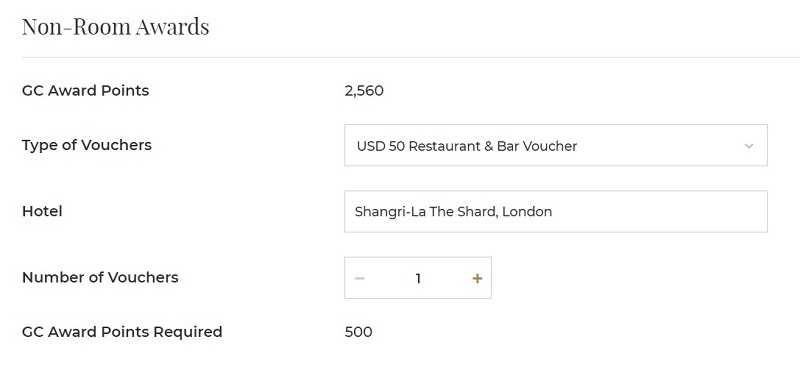Image resolution: width=800 pixels, height=384 pixels.
Task: Click the Shangri-La The Shard, London text
Action: [453, 212]
